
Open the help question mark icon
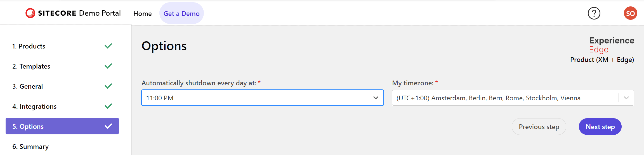click(x=594, y=13)
